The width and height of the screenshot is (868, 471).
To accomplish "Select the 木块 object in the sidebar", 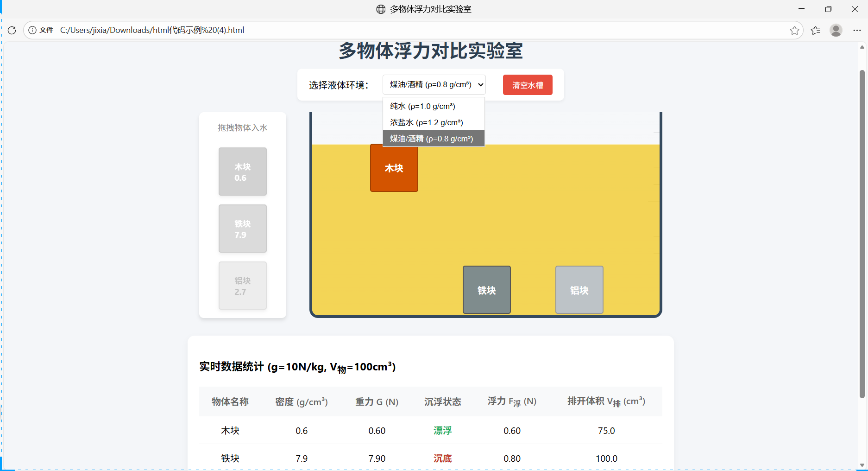I will point(242,172).
